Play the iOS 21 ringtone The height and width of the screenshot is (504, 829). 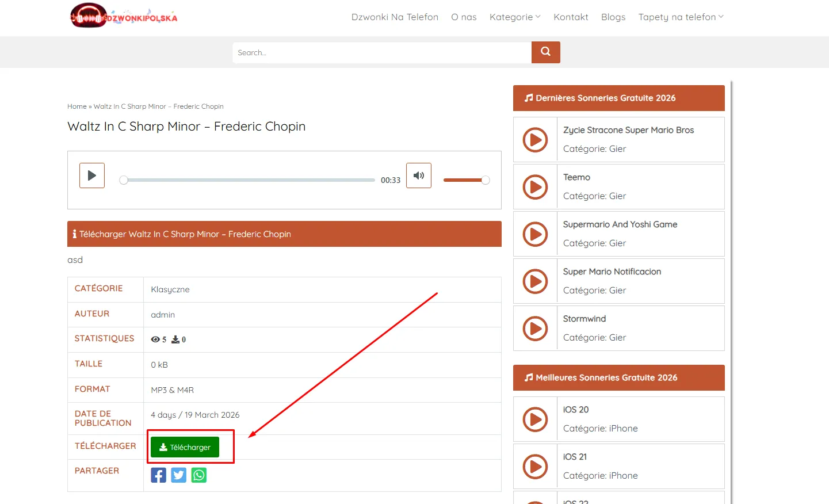535,467
